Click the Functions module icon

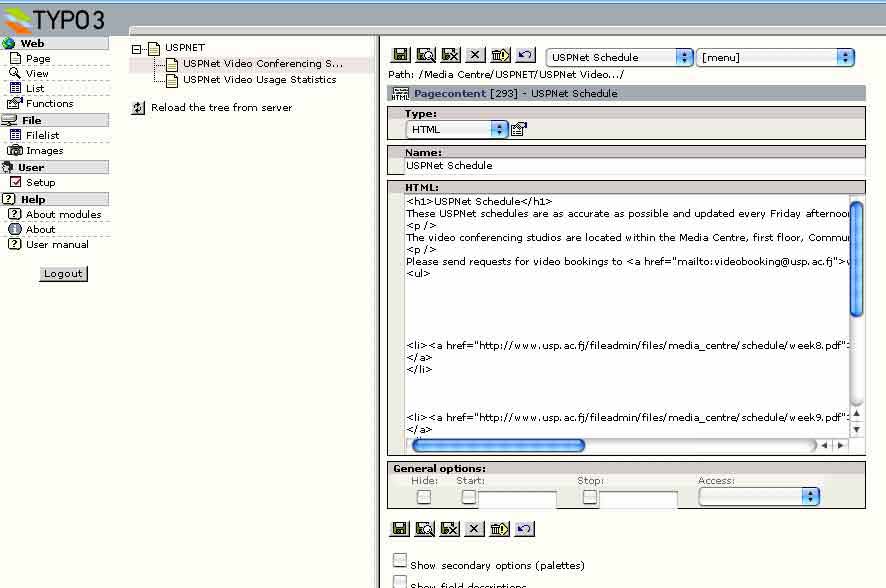[15, 103]
